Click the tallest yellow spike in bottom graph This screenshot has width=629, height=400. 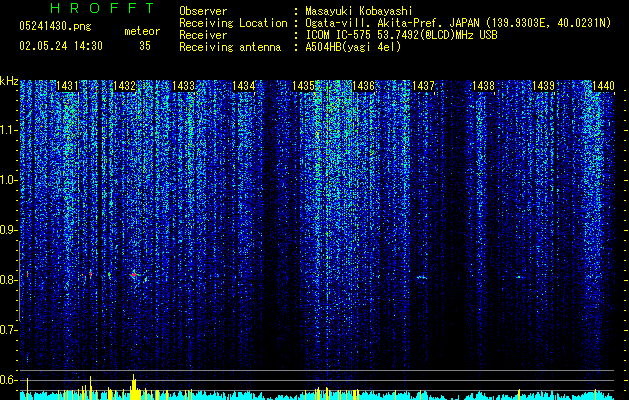[134, 387]
